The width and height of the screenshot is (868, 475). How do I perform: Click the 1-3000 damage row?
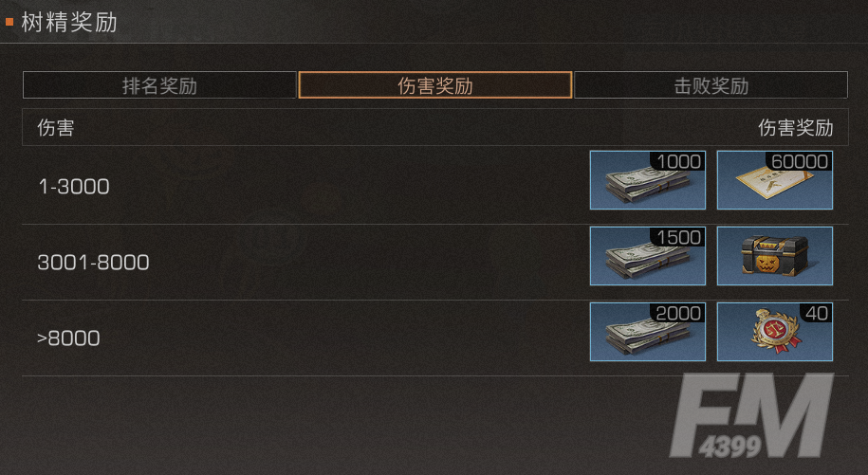[435, 186]
